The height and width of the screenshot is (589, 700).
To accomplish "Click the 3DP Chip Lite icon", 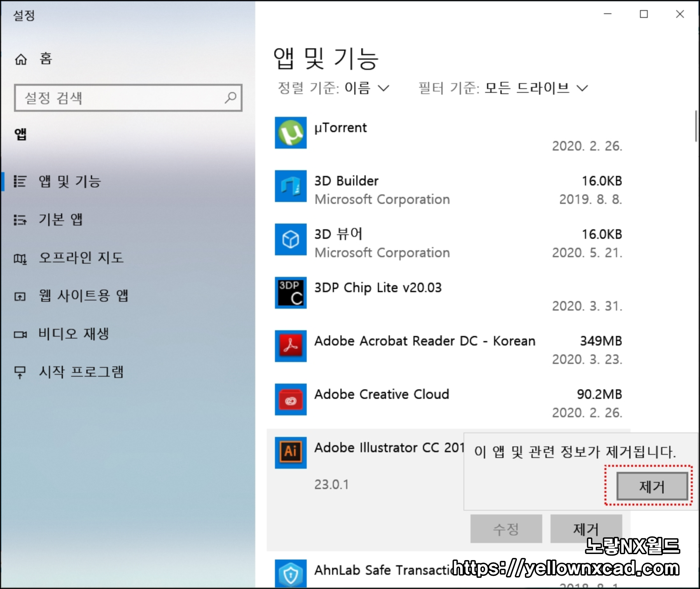I will 290,293.
